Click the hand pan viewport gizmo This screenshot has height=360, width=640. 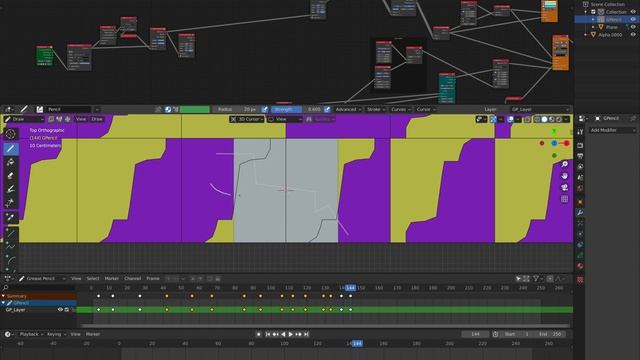564,176
